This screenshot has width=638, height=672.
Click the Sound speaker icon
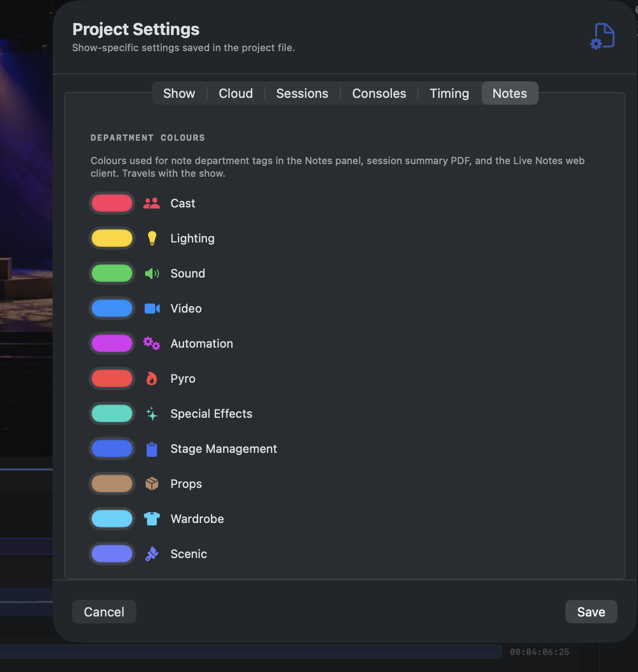click(152, 273)
